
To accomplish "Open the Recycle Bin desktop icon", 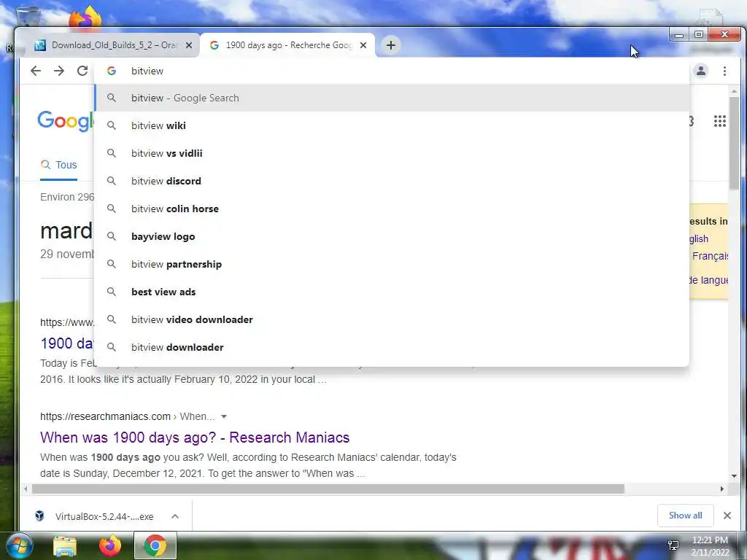I will [28, 17].
